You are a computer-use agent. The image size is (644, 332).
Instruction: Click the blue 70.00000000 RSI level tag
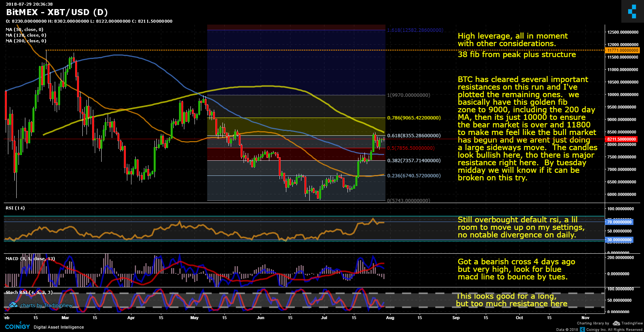point(619,222)
